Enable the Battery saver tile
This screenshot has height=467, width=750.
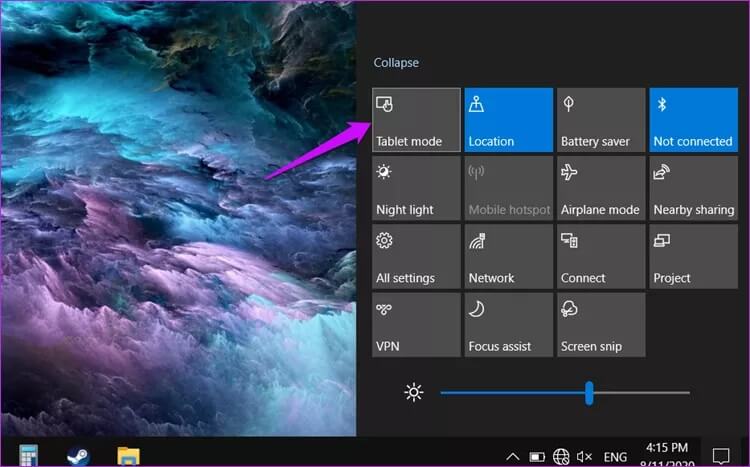(601, 120)
